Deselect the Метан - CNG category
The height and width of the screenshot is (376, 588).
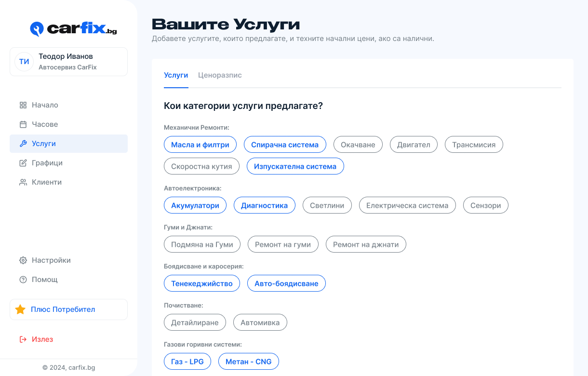point(249,362)
